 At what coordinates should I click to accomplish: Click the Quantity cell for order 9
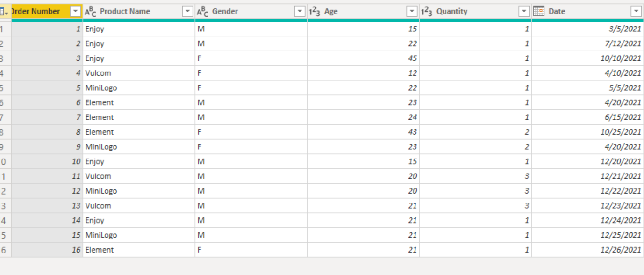(x=475, y=147)
